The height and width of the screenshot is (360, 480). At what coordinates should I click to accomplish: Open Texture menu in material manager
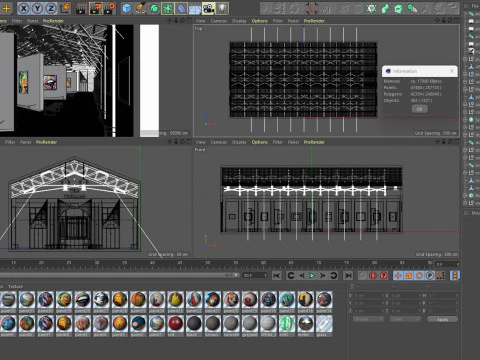15,286
